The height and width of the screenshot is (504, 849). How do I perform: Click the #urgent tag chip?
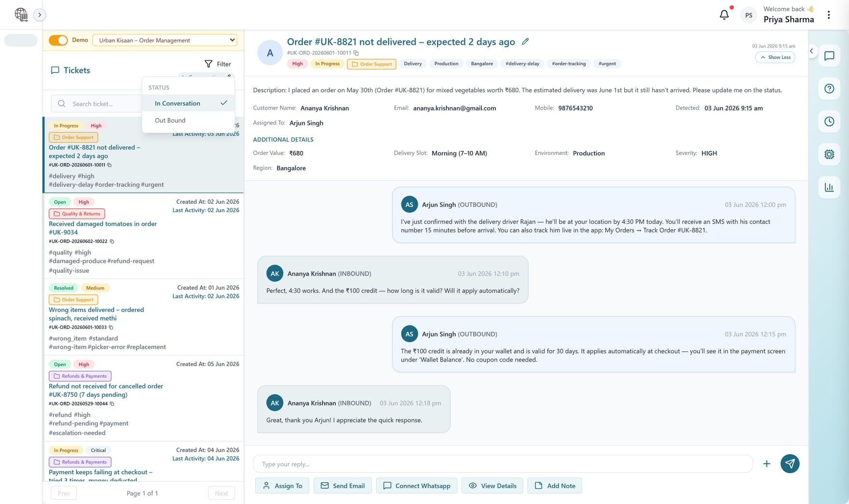(607, 64)
